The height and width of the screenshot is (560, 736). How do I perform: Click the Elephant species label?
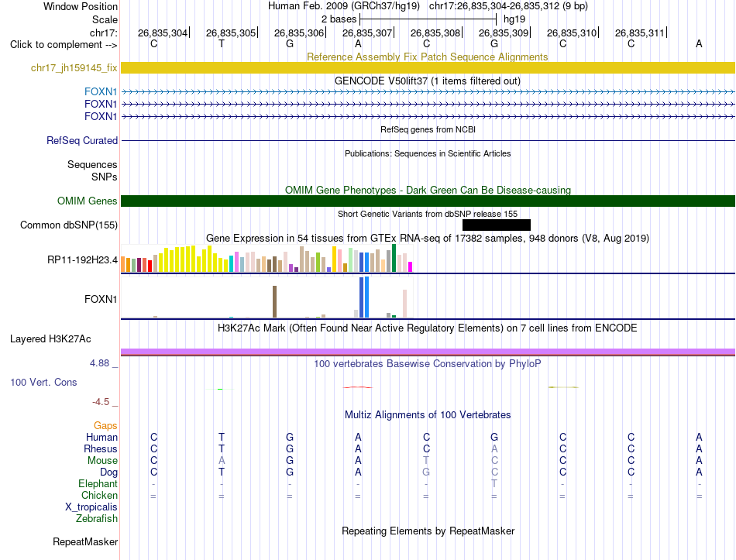pos(98,483)
